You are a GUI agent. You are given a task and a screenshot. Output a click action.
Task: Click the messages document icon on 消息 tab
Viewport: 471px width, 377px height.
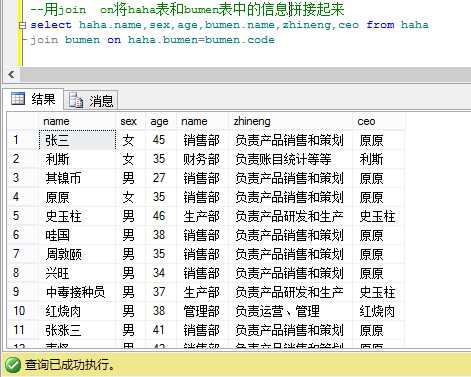76,100
